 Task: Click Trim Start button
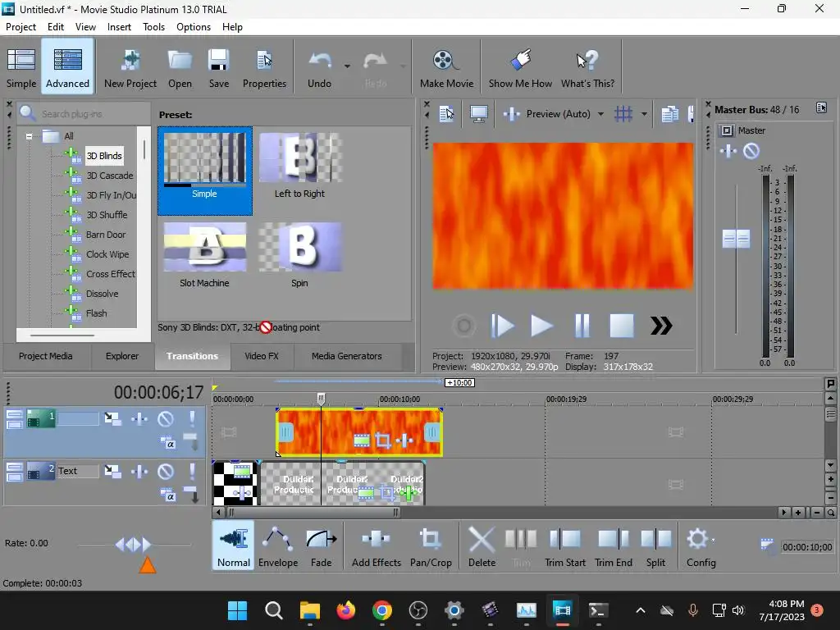[x=564, y=547]
